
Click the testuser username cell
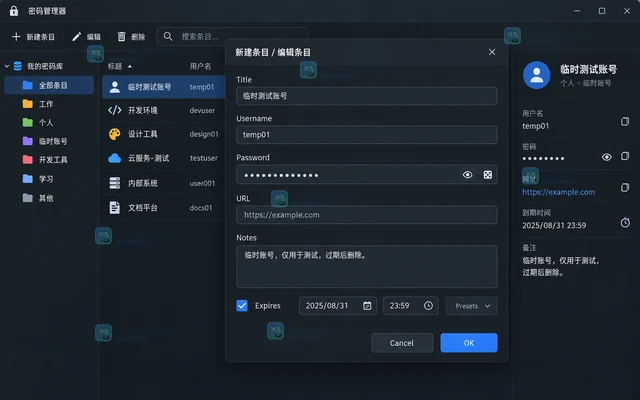[x=204, y=158]
